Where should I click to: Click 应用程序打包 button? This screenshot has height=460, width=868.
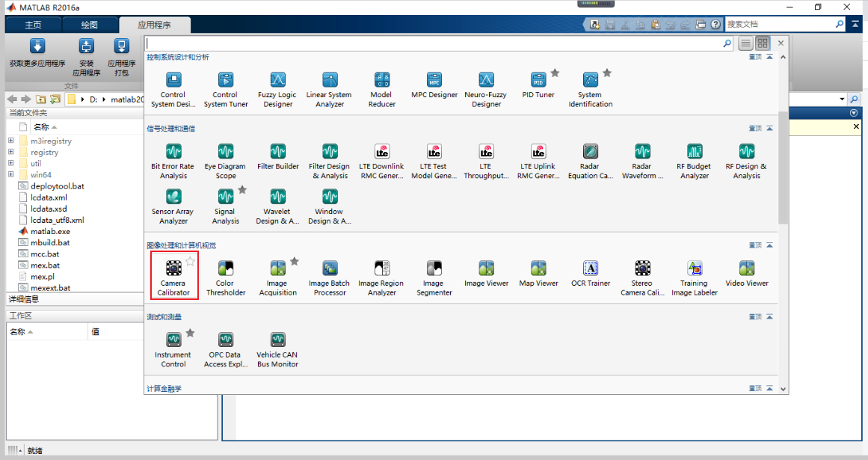(x=121, y=58)
